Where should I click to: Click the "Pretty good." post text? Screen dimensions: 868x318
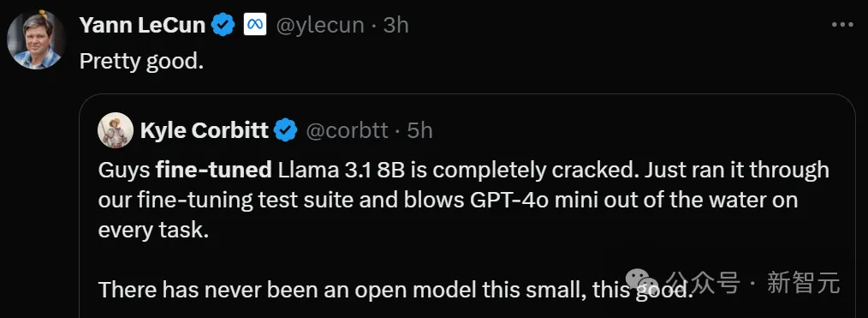[x=142, y=62]
